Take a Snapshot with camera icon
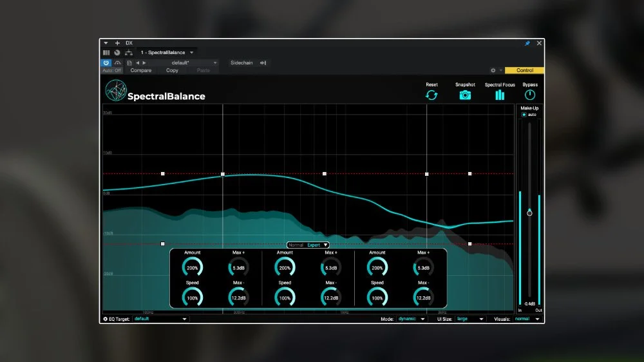Viewport: 644px width, 362px height. pos(465,95)
